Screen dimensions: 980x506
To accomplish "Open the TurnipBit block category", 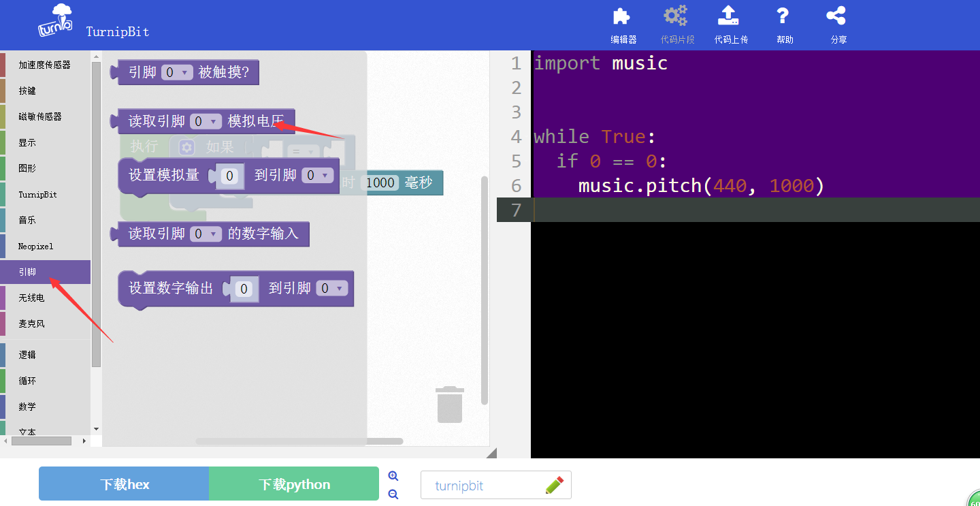I will (45, 194).
